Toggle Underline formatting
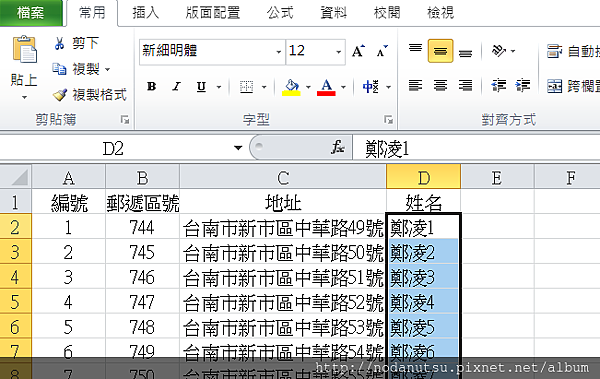The height and width of the screenshot is (379, 600). coord(201,87)
